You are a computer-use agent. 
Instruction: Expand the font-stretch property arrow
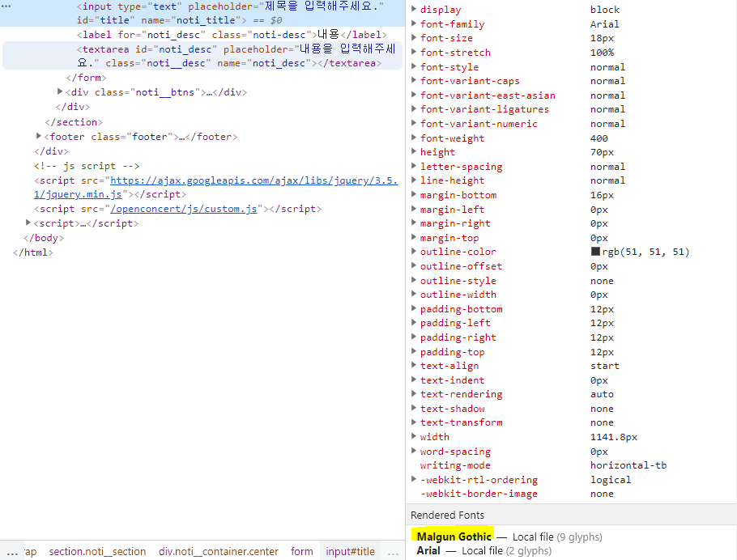tap(414, 52)
